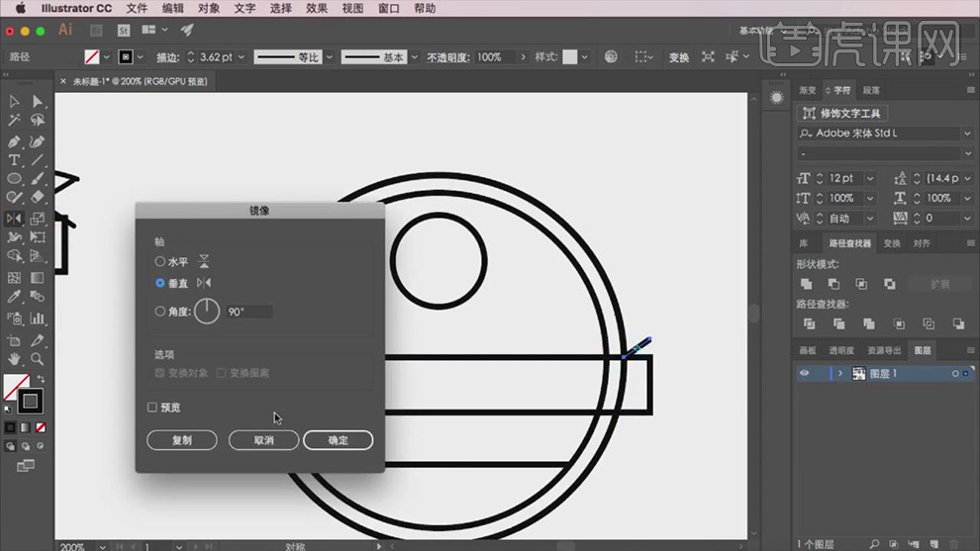Click the Unite shape mode icon
Screen dimensions: 980x551
(x=807, y=284)
